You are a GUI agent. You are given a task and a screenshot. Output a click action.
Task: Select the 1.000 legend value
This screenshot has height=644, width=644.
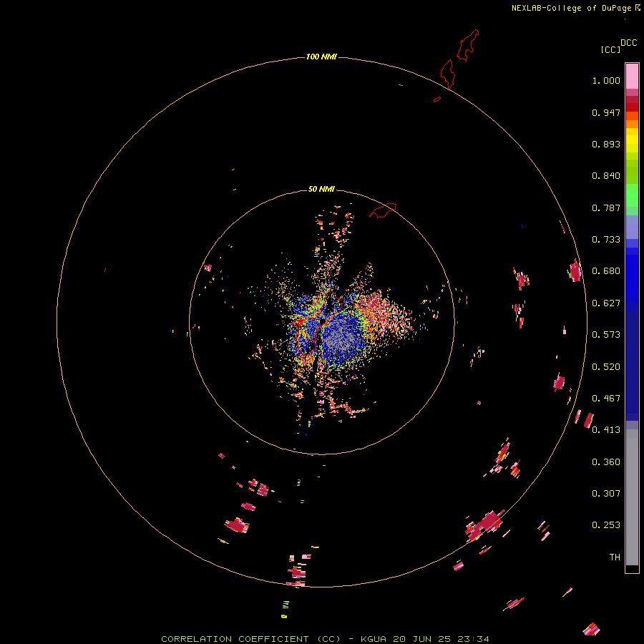(606, 80)
